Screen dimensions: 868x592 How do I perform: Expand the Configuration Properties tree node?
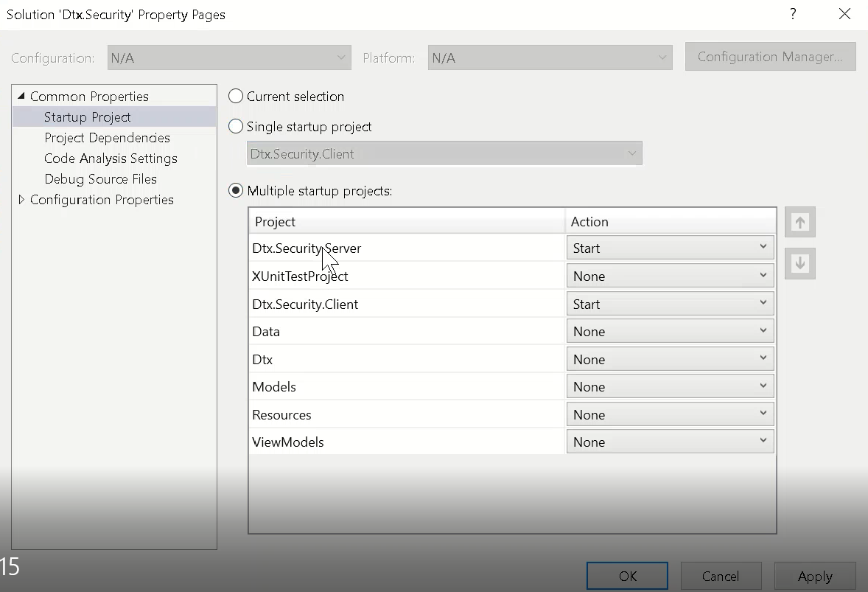(x=21, y=199)
